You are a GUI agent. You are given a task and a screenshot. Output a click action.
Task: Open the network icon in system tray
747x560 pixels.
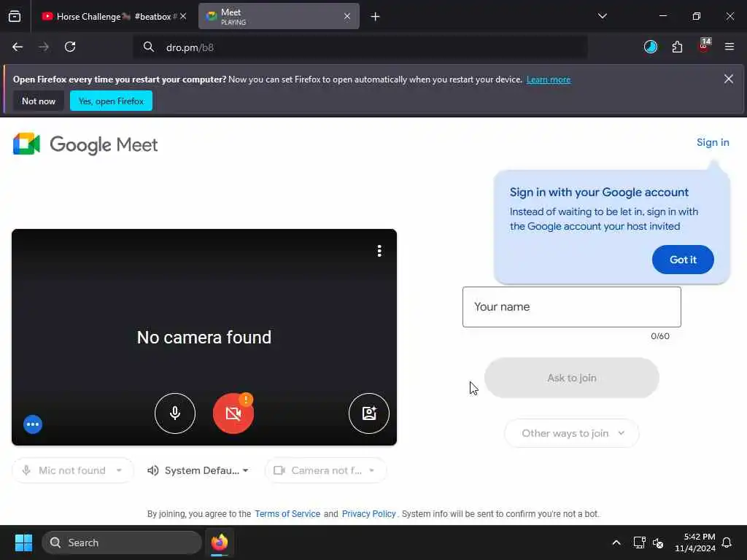(639, 542)
